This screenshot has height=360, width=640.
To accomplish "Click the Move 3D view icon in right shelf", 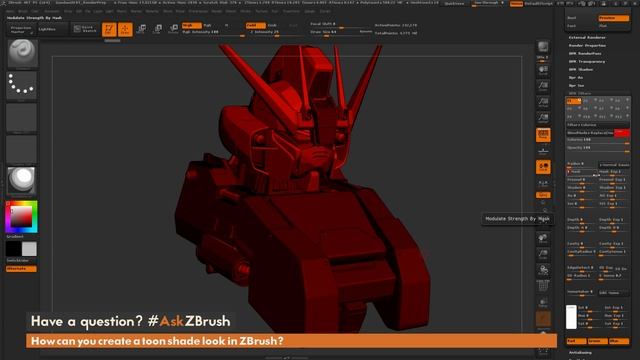I will 543,238.
